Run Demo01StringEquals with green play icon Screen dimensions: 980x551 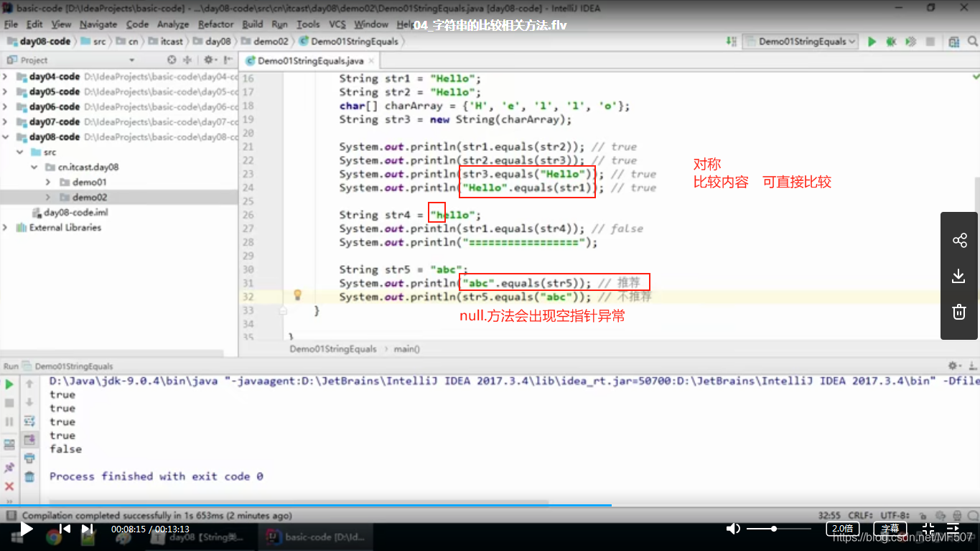coord(872,42)
